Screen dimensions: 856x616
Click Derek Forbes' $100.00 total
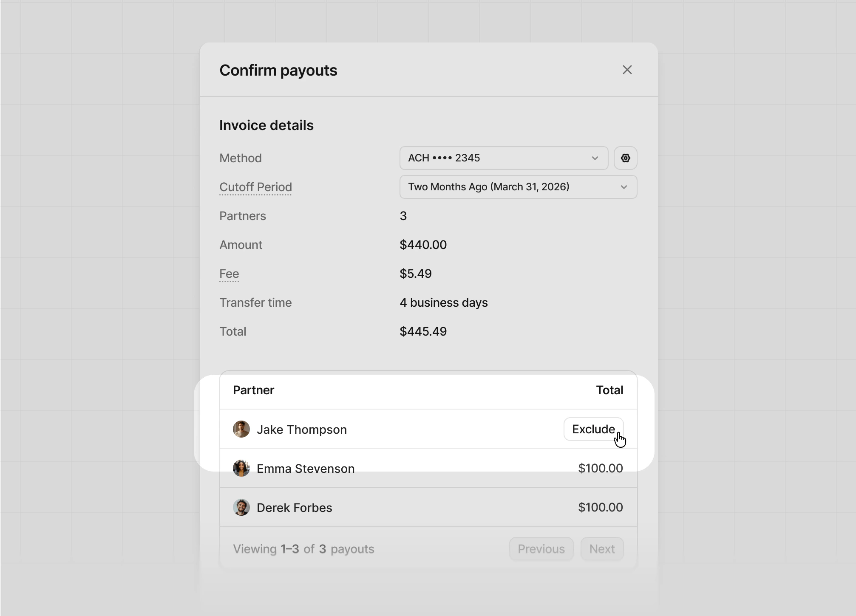(x=600, y=507)
